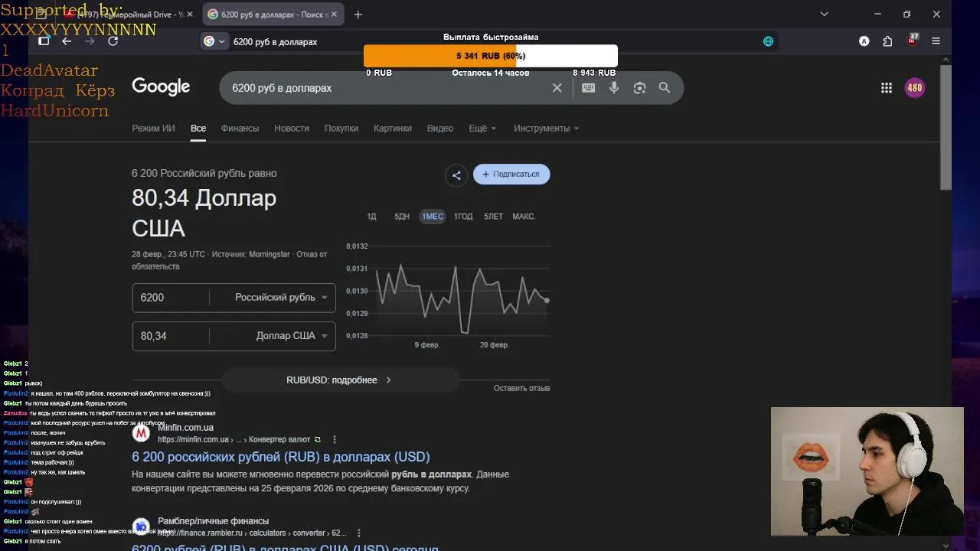Screen dimensions: 980x551
Task: Open Minfin result three-dot menu
Action: pos(335,440)
